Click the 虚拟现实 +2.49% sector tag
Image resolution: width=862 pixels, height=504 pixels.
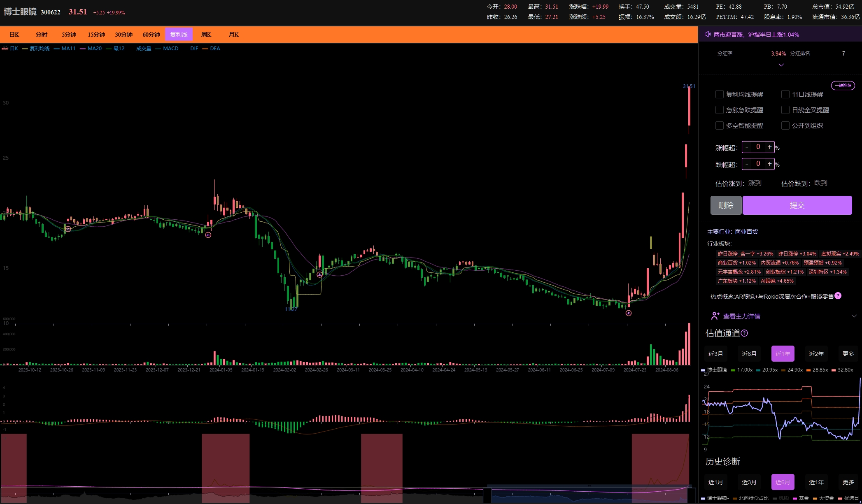pos(840,254)
